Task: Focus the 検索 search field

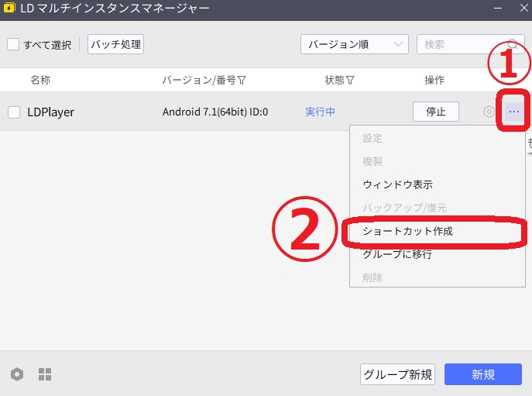Action: [461, 44]
